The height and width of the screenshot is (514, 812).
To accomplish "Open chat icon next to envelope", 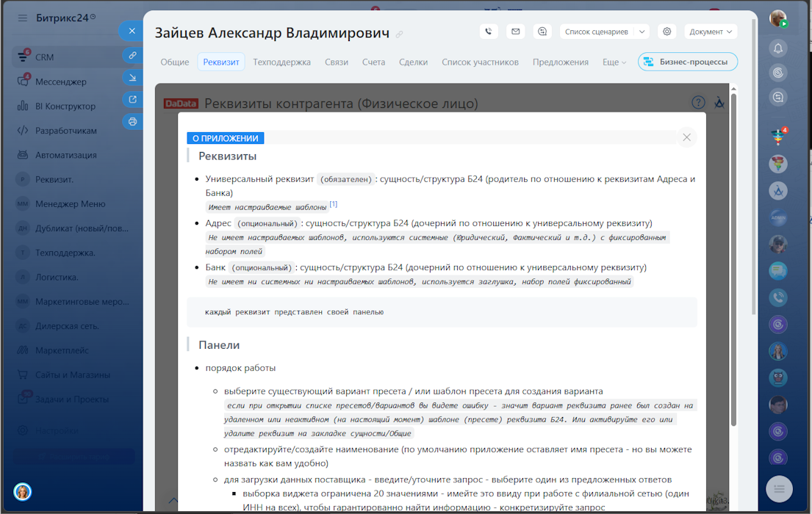I will (x=542, y=32).
